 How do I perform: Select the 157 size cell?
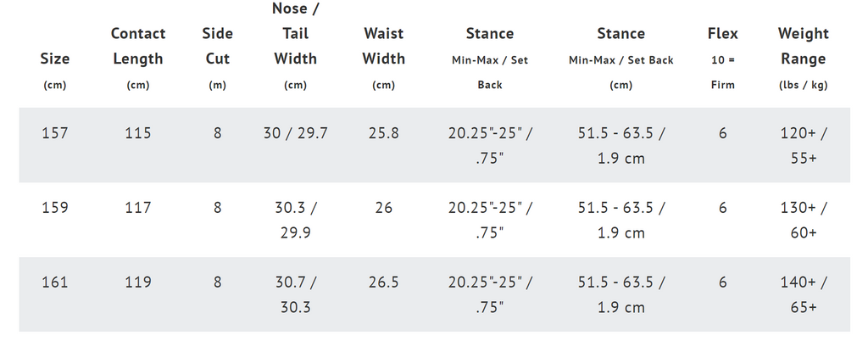pos(54,133)
